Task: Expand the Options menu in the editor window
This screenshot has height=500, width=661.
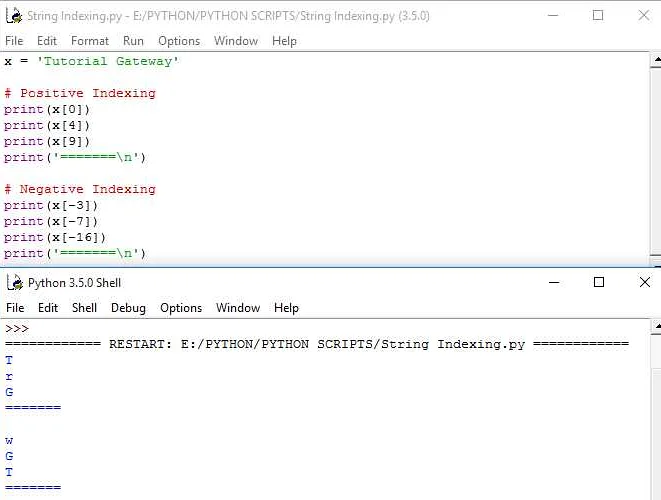Action: click(179, 41)
